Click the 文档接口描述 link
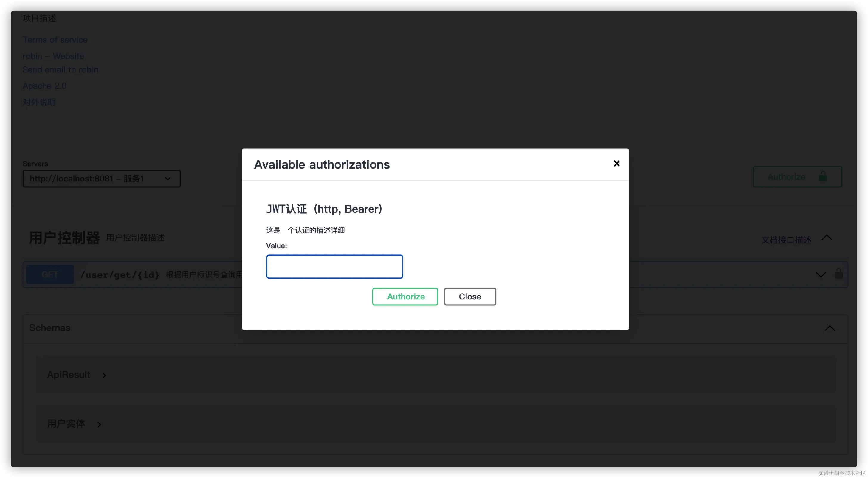The height and width of the screenshot is (478, 868). pyautogui.click(x=786, y=240)
